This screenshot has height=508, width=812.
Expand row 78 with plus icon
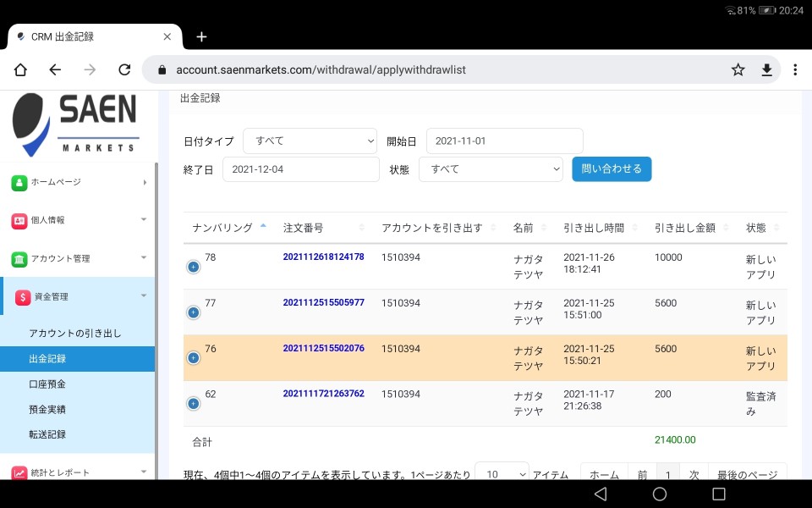click(x=193, y=267)
